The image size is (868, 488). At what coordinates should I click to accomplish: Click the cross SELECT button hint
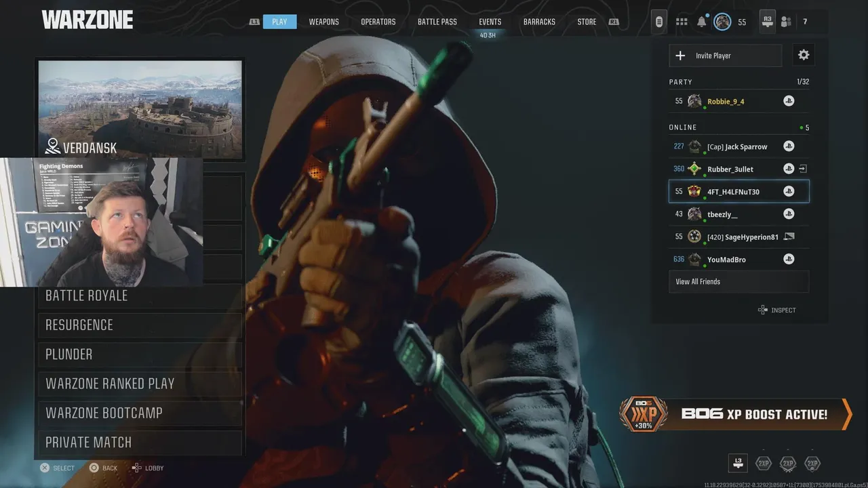tap(57, 468)
